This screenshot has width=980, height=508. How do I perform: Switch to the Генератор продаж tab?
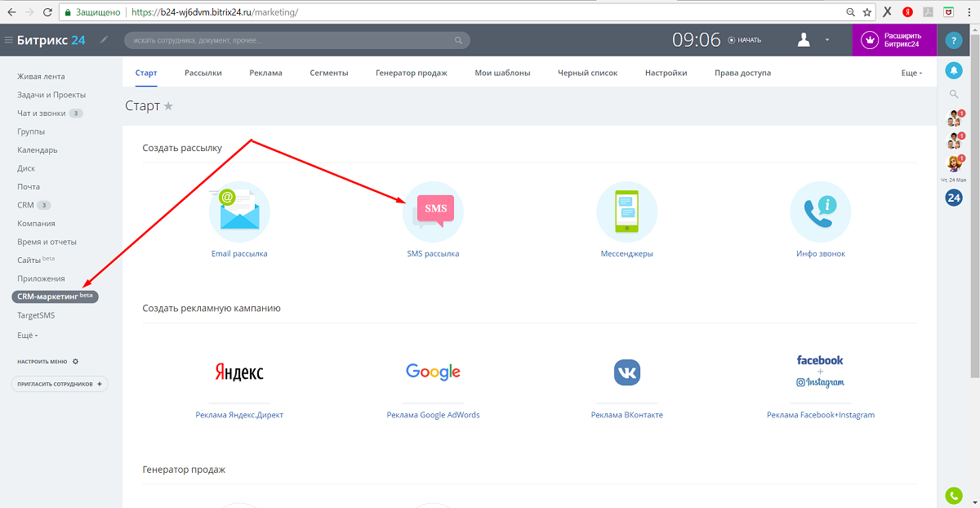point(412,73)
